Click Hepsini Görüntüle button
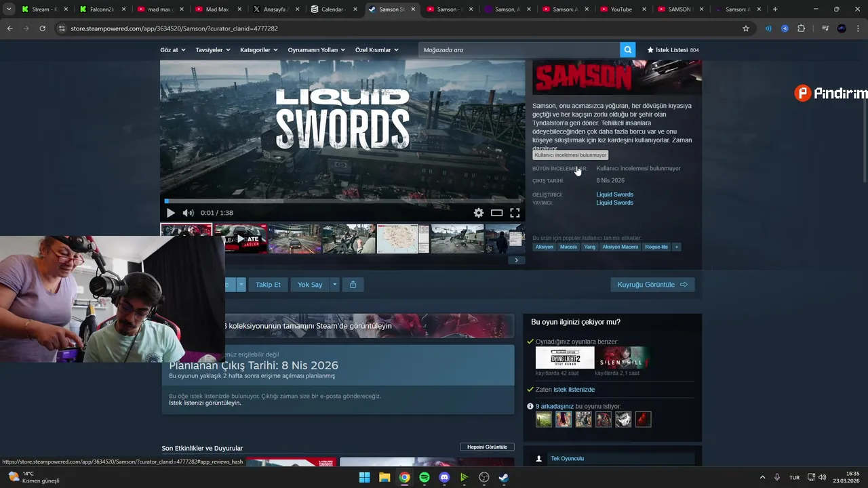 coord(487,447)
